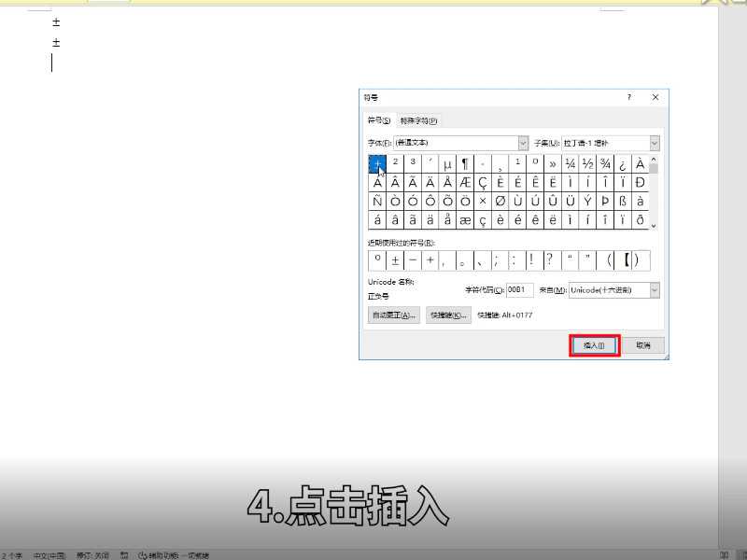
Task: Select the ¶ pilcrow symbol
Action: tap(464, 163)
